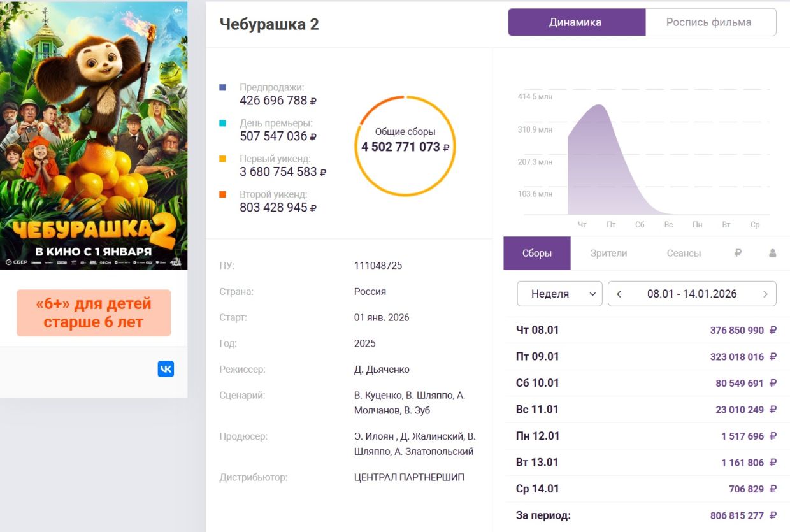Switch to the person icon tab
This screenshot has width=790, height=532.
772,253
